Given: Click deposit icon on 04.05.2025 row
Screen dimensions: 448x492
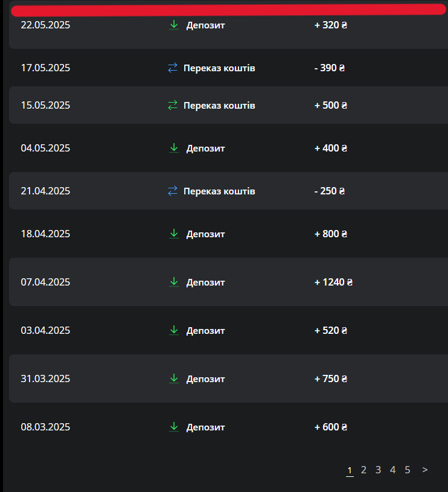Looking at the screenshot, I should [174, 148].
